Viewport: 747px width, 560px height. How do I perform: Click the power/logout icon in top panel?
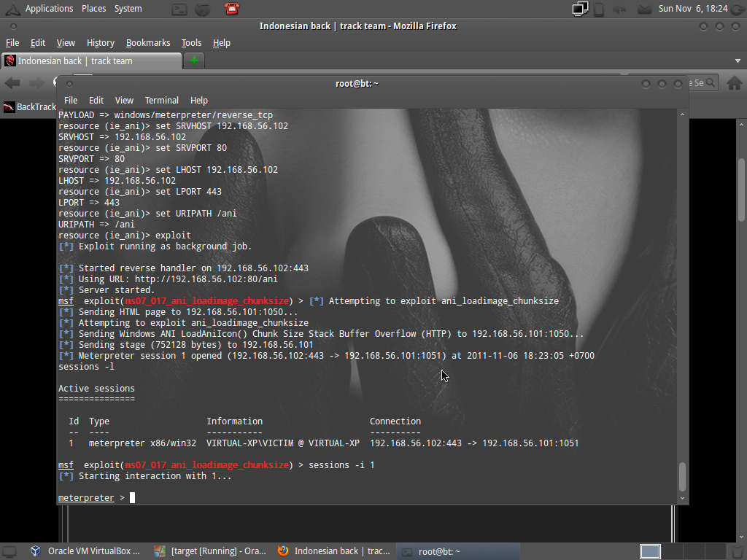pyautogui.click(x=739, y=9)
